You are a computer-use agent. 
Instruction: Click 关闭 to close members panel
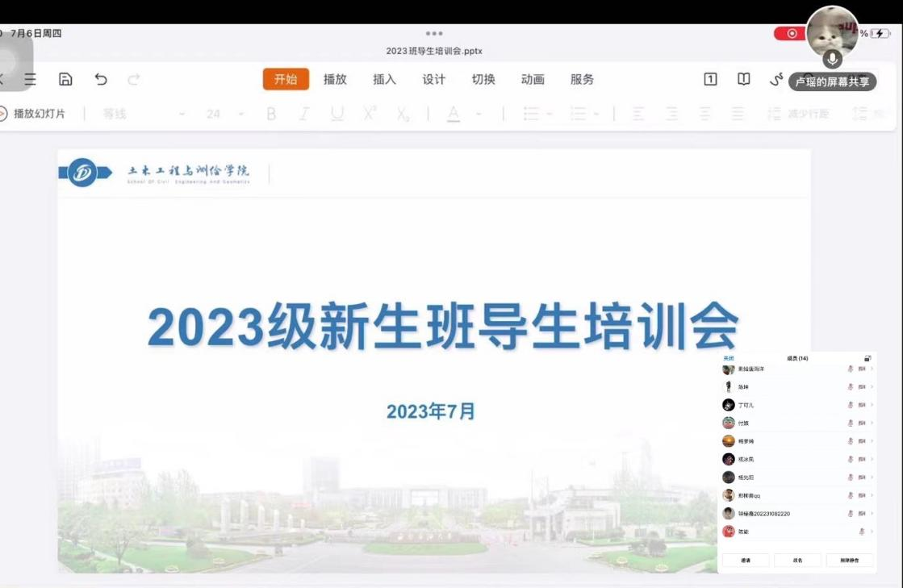click(x=729, y=358)
